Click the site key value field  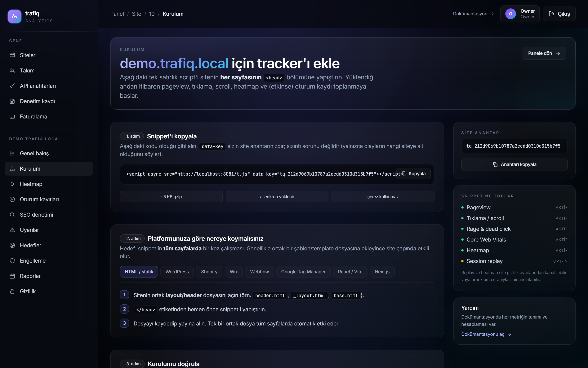coord(514,146)
